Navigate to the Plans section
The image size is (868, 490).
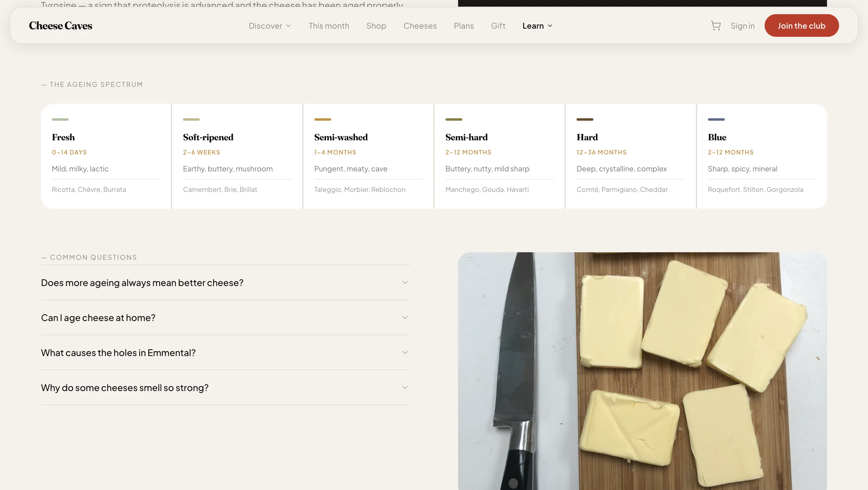pyautogui.click(x=464, y=26)
